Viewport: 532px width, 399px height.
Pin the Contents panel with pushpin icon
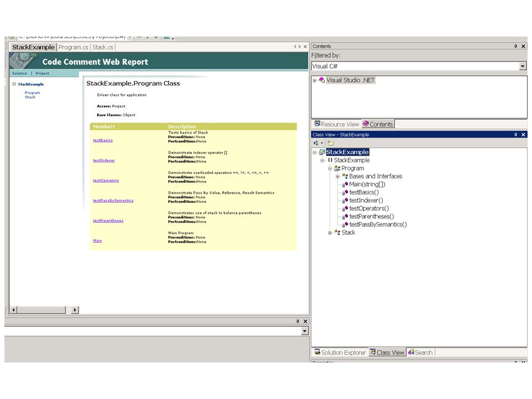(x=515, y=46)
